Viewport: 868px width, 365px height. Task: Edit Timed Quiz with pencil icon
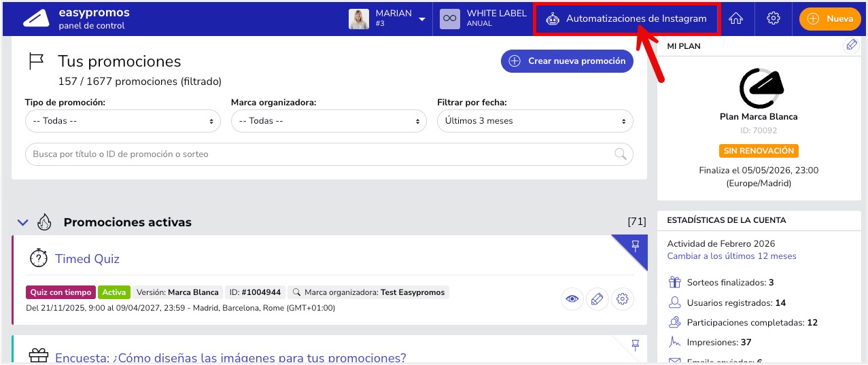pos(597,299)
